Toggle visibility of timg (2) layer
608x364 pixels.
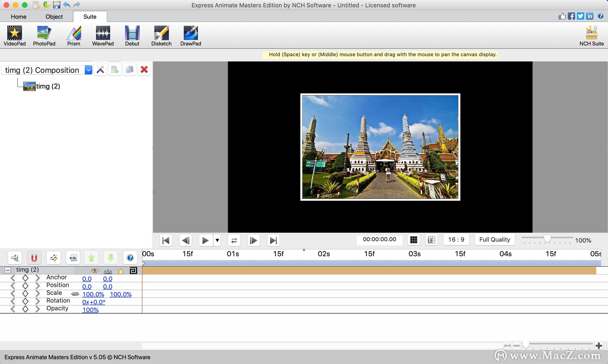(94, 269)
